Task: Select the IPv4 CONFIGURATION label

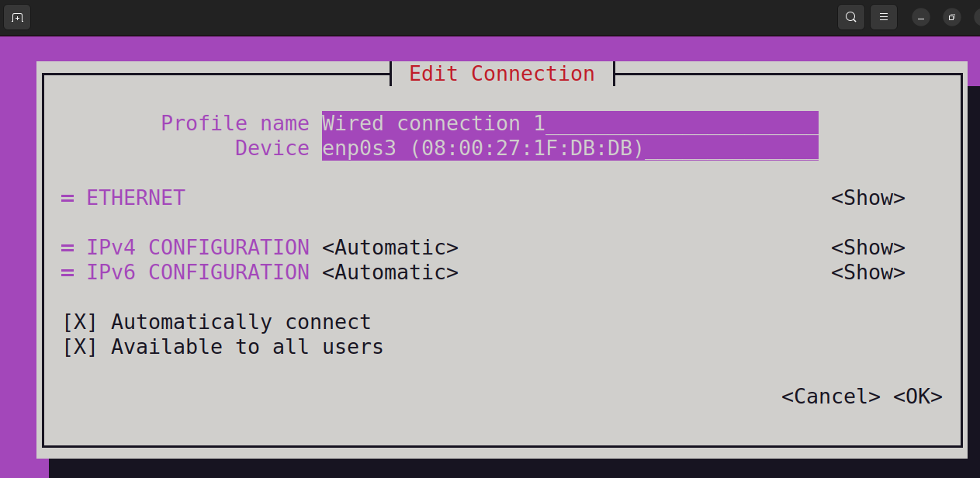Action: (198, 248)
